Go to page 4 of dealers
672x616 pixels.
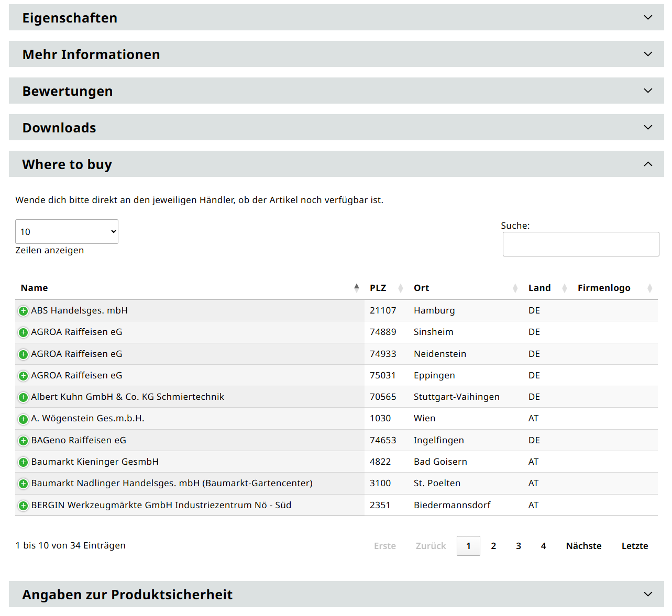544,546
